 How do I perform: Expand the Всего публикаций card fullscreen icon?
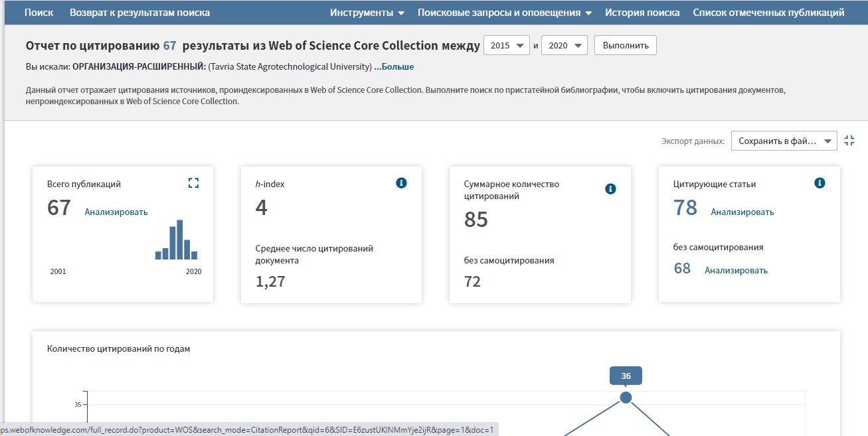193,183
